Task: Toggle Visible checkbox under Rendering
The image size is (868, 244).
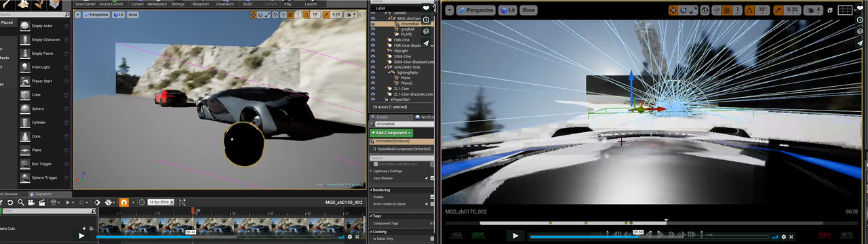Action: point(432,197)
